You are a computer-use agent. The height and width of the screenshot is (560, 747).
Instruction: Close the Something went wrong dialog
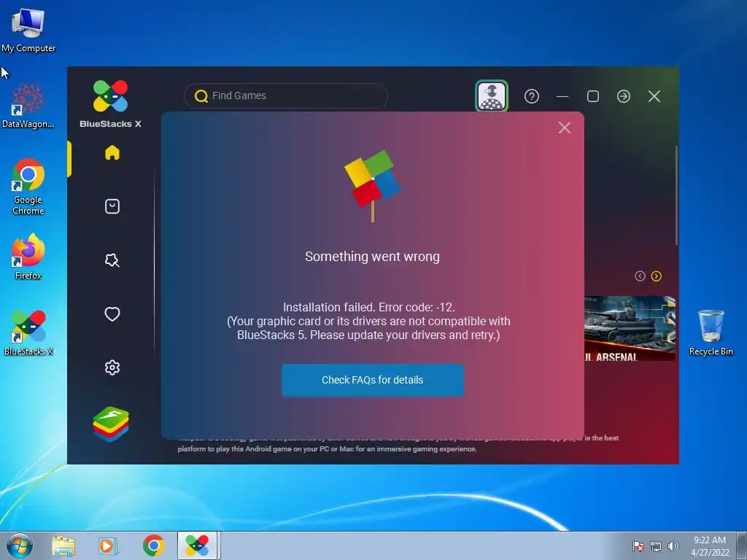point(565,128)
